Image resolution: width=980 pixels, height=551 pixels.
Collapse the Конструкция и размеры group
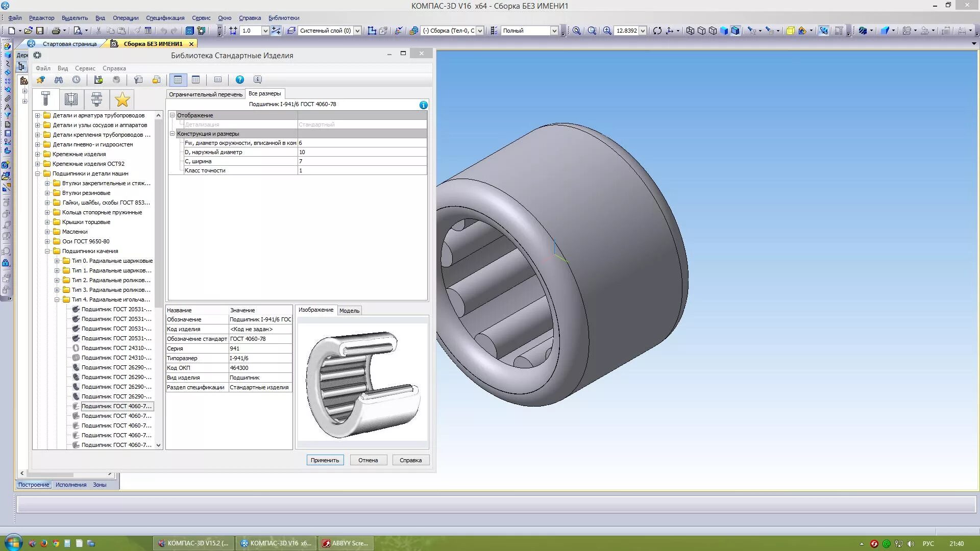pos(172,134)
